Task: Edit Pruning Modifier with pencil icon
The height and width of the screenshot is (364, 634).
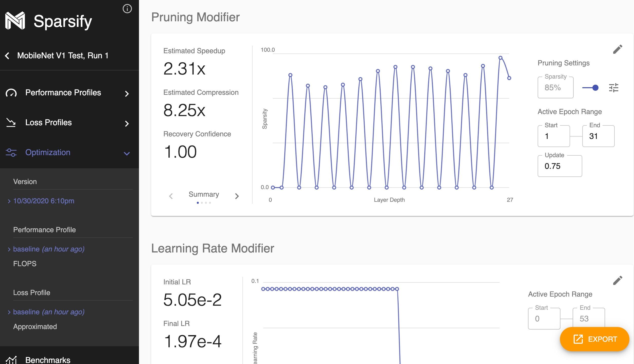Action: tap(618, 49)
